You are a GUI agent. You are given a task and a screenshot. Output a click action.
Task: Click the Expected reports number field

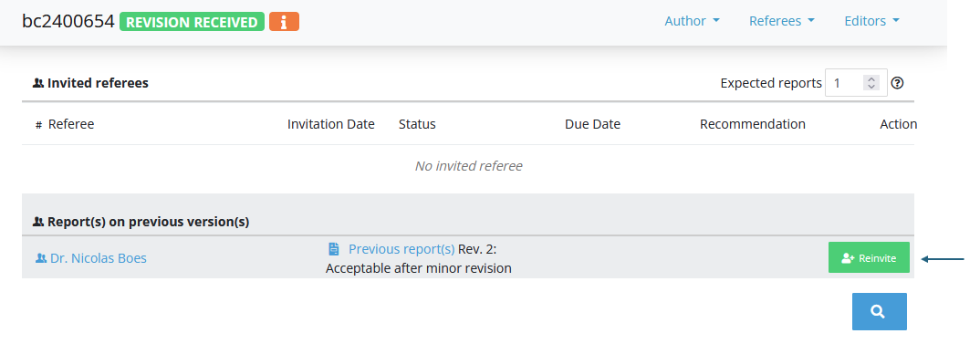pyautogui.click(x=856, y=82)
